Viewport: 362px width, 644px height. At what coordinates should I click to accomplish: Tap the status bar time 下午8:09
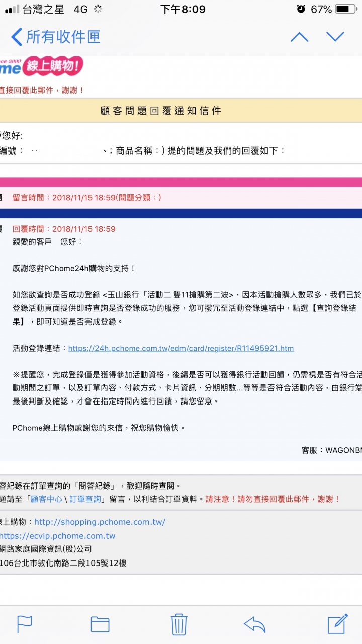(x=183, y=9)
